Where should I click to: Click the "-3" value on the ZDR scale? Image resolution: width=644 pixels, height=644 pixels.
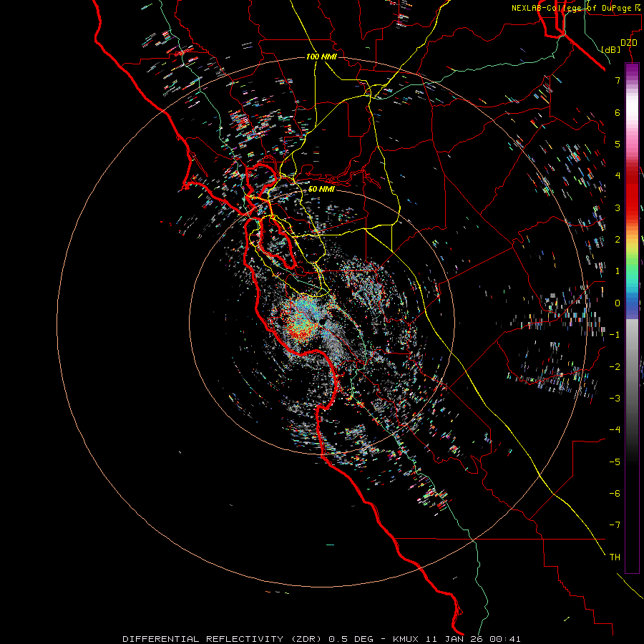[x=615, y=399]
